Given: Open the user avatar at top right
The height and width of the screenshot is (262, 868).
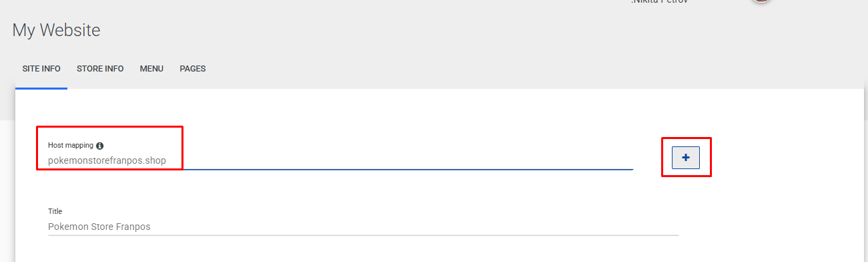Looking at the screenshot, I should coord(761,1).
